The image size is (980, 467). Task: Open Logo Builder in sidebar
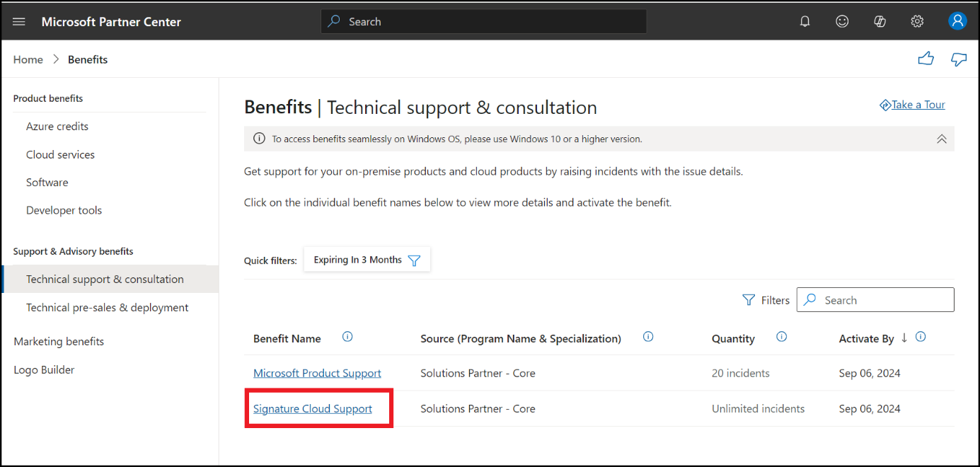pyautogui.click(x=44, y=369)
